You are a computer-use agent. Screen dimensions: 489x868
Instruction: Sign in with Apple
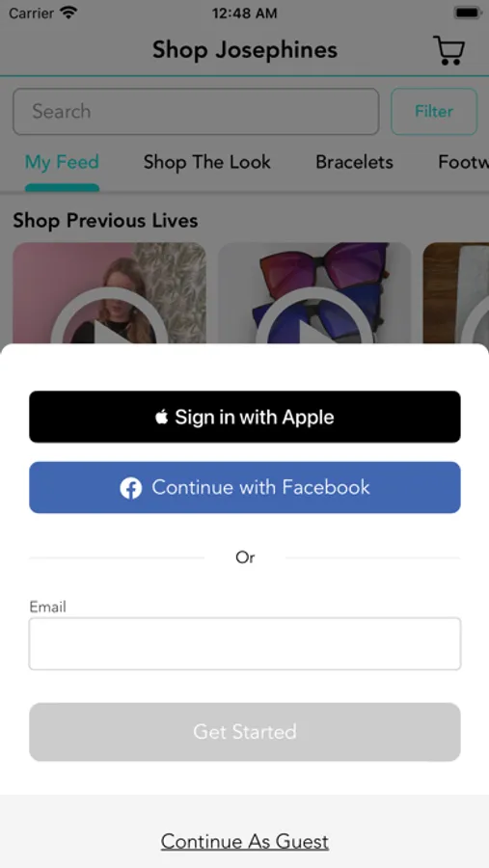tap(245, 417)
